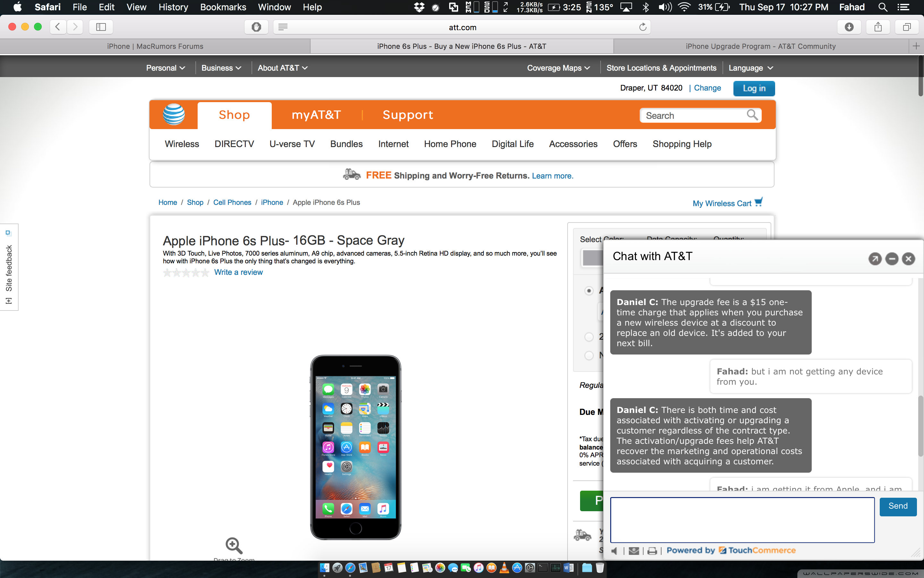Click Safari's forward navigation arrow
The image size is (924, 578).
pos(75,27)
